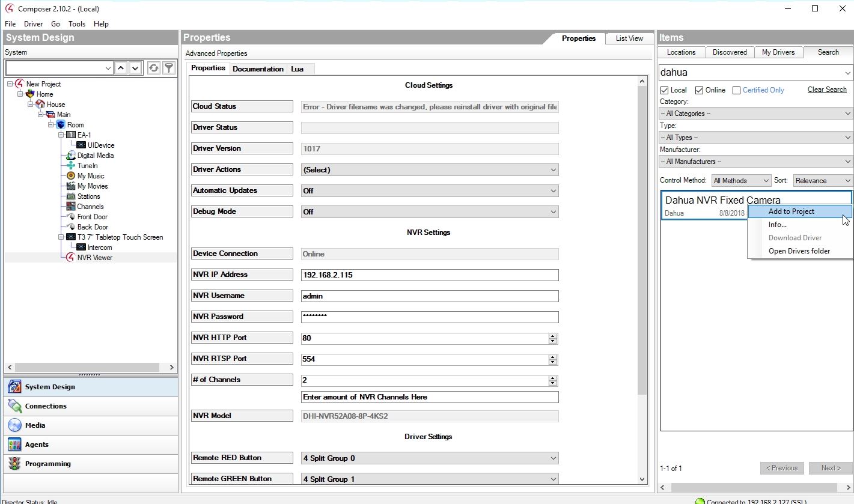Click the Clear Search link
This screenshot has height=504, width=854.
click(826, 90)
